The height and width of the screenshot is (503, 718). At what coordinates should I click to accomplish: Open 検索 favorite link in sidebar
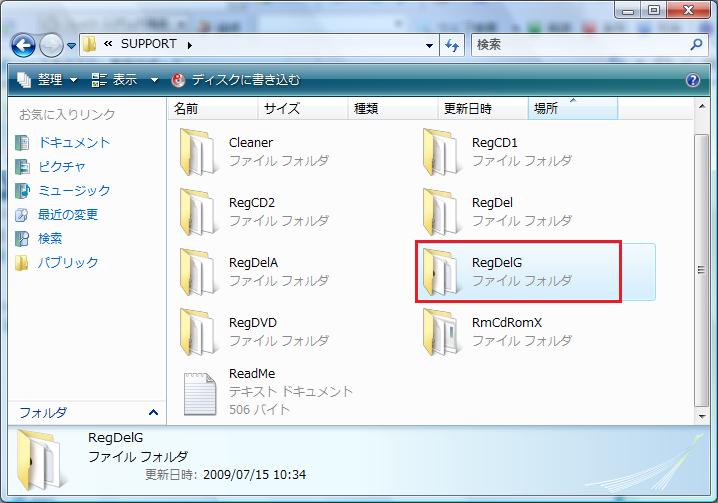point(50,238)
